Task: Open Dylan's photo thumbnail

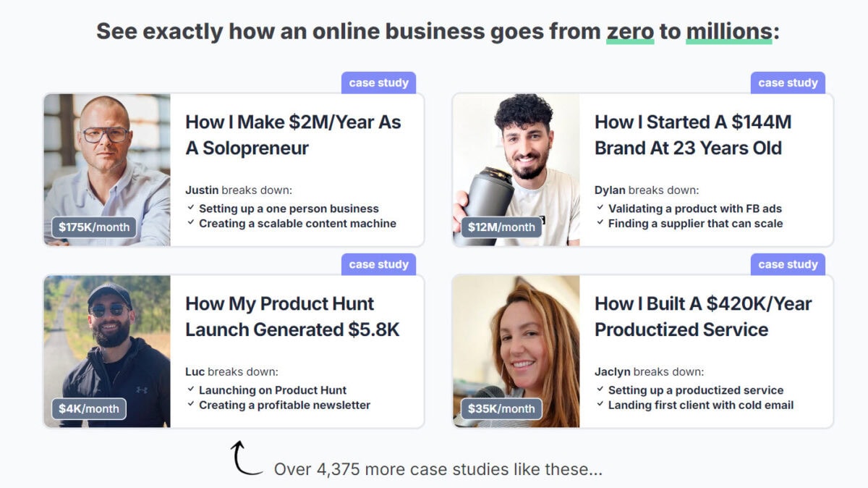Action: tap(516, 169)
